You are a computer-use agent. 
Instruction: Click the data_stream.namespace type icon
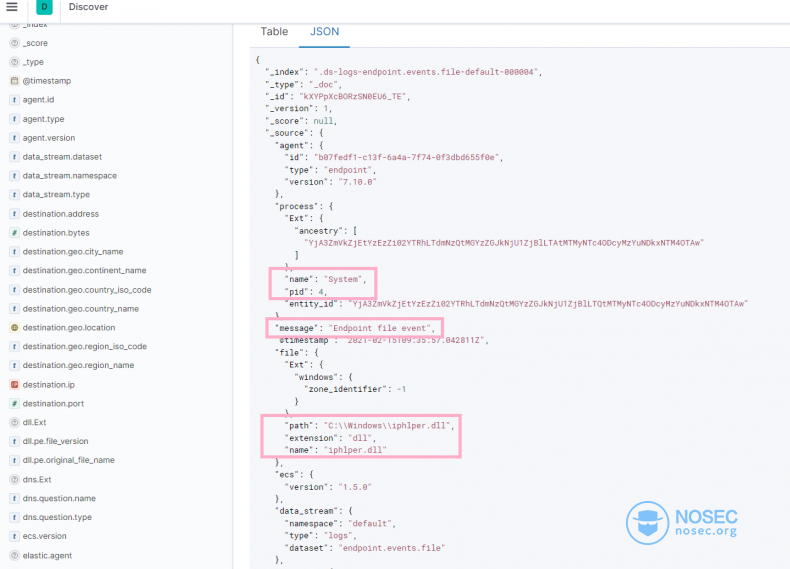(15, 175)
